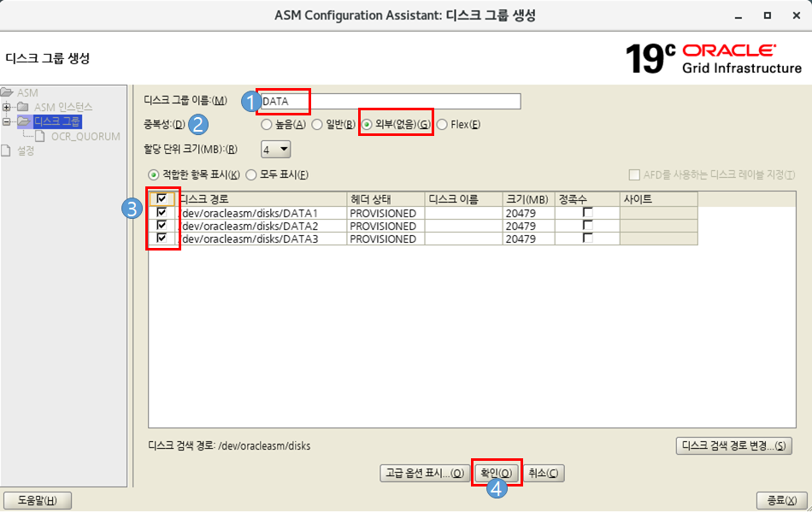Image resolution: width=812 pixels, height=513 pixels.
Task: Check the 정족수 box for DATA1
Action: click(x=588, y=212)
